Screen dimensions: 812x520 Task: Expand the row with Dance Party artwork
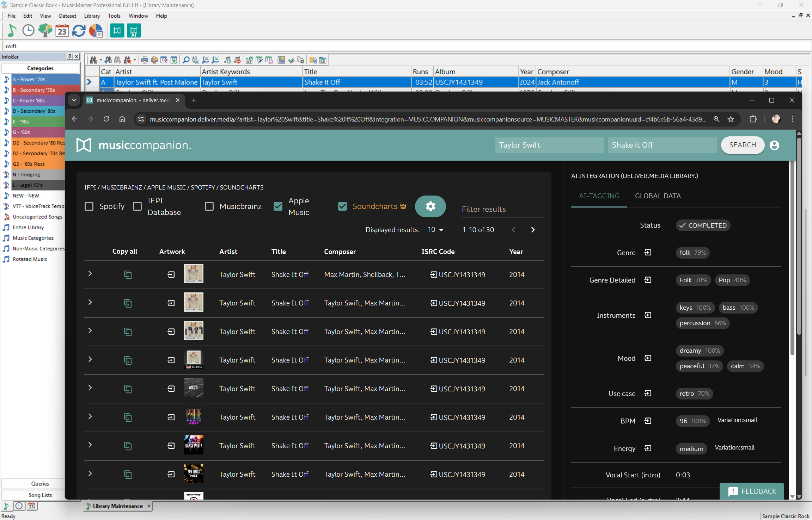click(90, 445)
